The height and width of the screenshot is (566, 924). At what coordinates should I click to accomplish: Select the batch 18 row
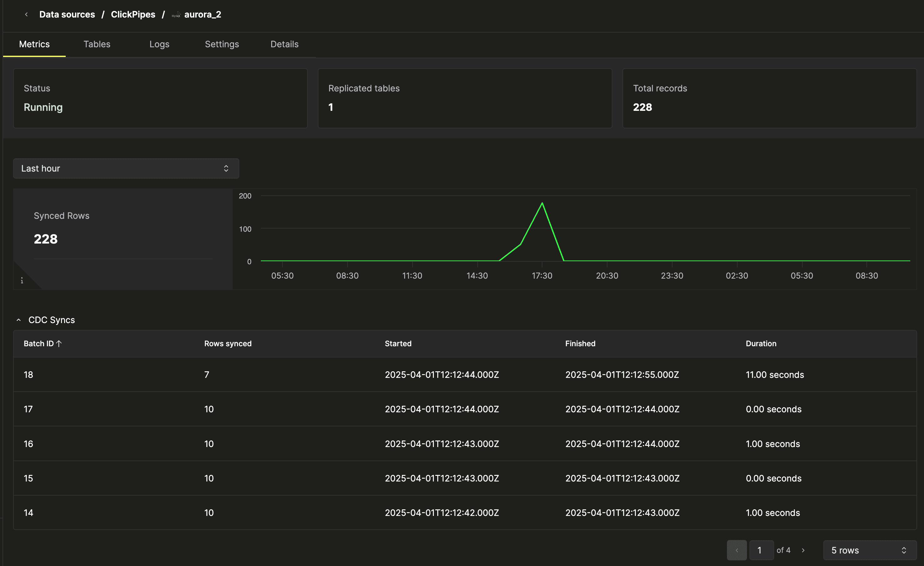[465, 375]
